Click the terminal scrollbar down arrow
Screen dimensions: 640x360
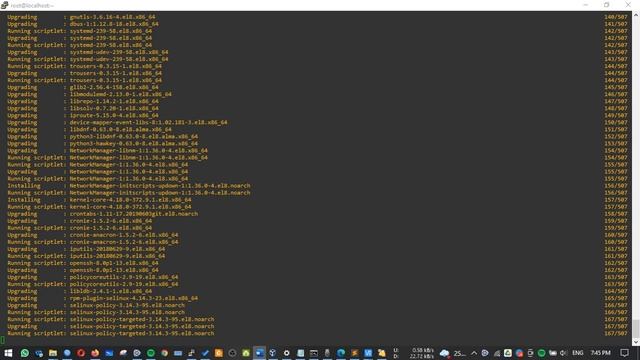tap(636, 342)
